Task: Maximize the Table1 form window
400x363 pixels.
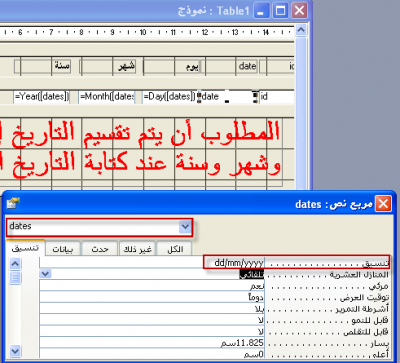Action: tap(281, 11)
